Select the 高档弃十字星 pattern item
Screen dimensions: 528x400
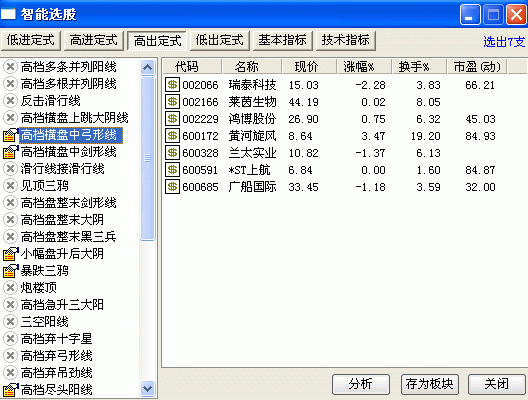[57, 339]
